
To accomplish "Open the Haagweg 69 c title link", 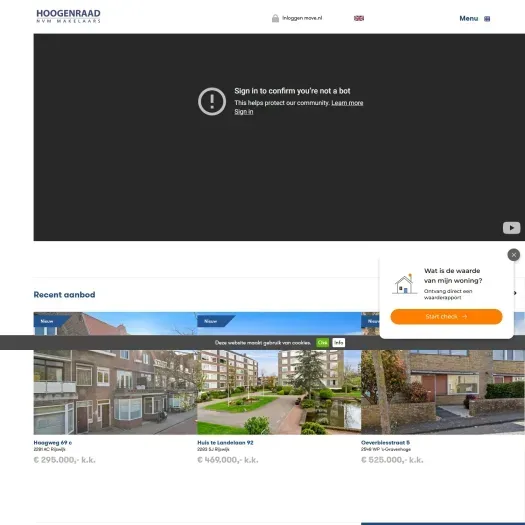I will tap(53, 442).
